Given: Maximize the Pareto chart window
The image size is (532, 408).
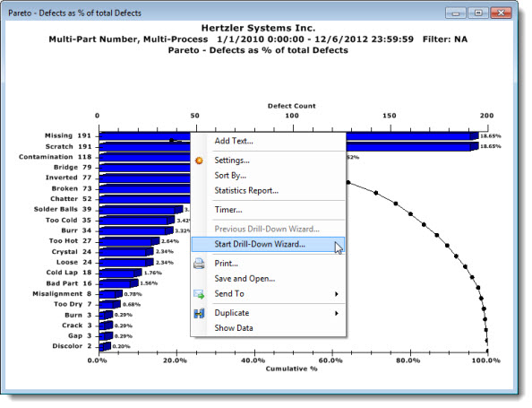Looking at the screenshot, I should (478, 13).
